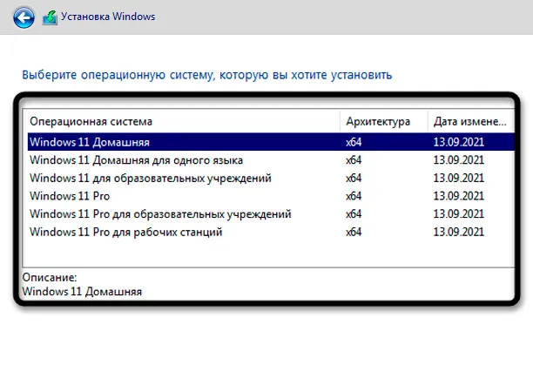Click date in Windows 11 для образовательных учреждений row
The height and width of the screenshot is (392, 533).
pyautogui.click(x=459, y=178)
